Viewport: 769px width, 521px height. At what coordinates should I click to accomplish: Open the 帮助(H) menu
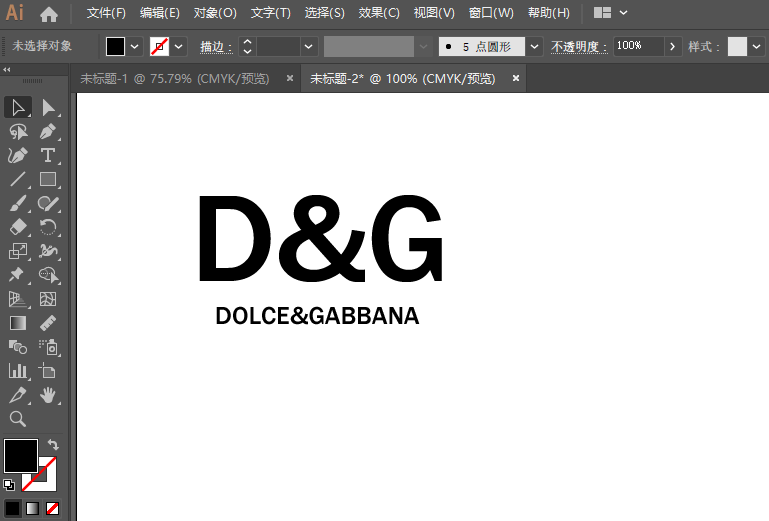[x=549, y=13]
